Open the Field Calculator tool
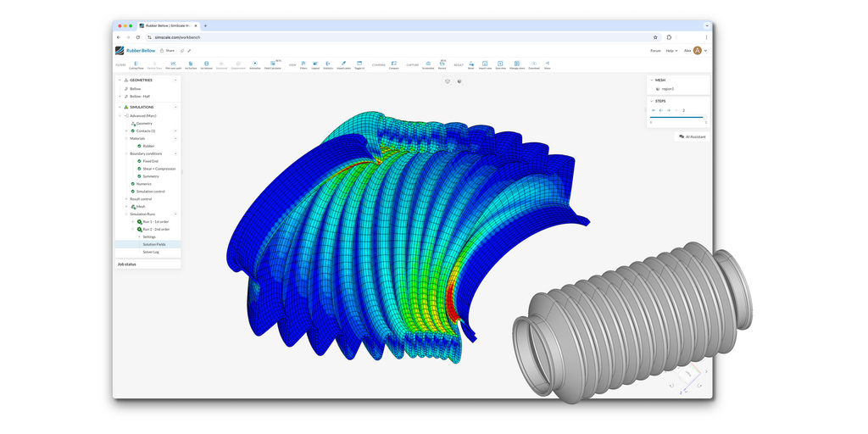Screen dimensions: 868x434 273,64
